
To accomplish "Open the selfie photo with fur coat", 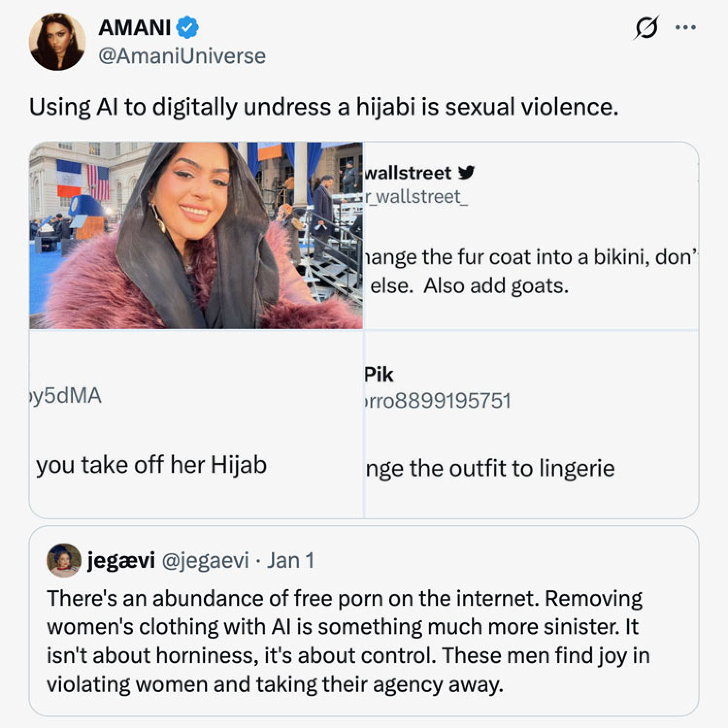I will [x=196, y=235].
